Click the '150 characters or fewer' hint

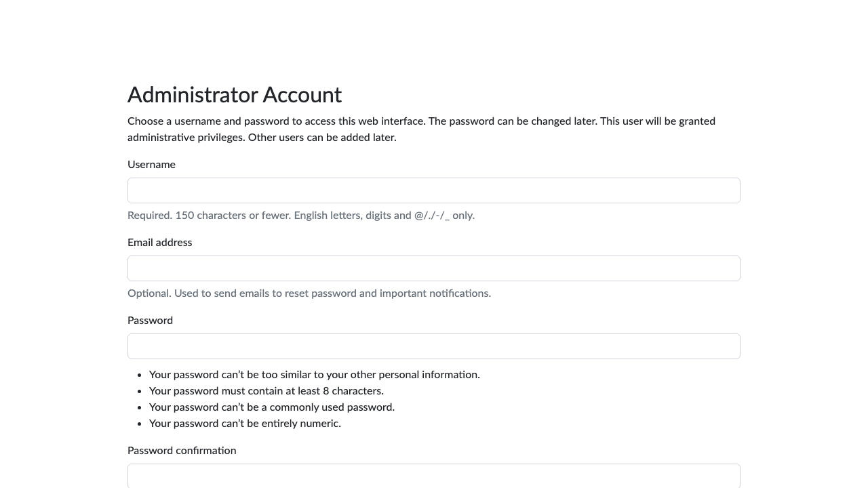click(233, 216)
